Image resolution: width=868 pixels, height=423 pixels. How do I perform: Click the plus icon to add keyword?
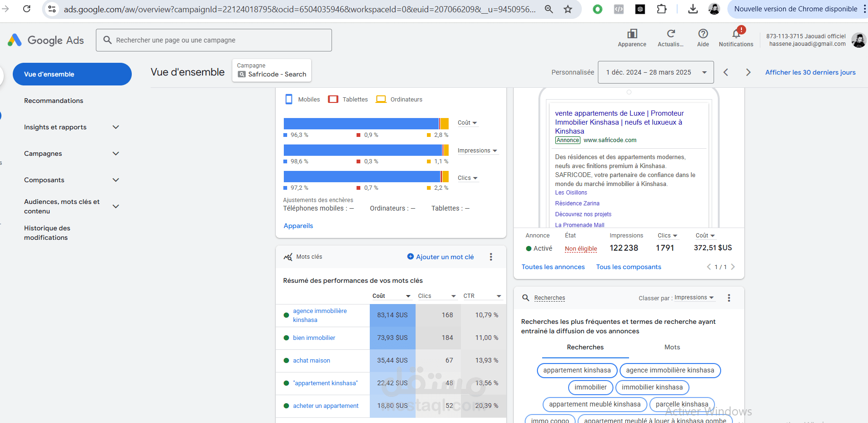pos(410,256)
